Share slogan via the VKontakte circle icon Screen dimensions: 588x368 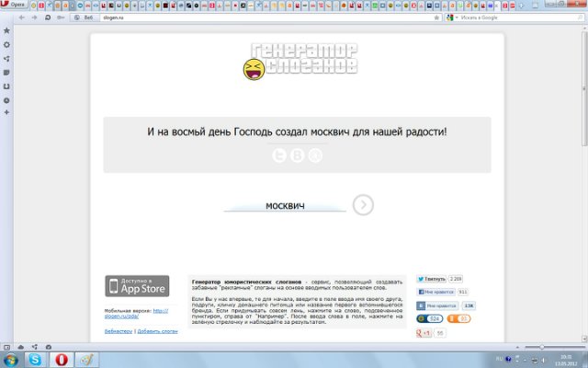pyautogui.click(x=297, y=156)
